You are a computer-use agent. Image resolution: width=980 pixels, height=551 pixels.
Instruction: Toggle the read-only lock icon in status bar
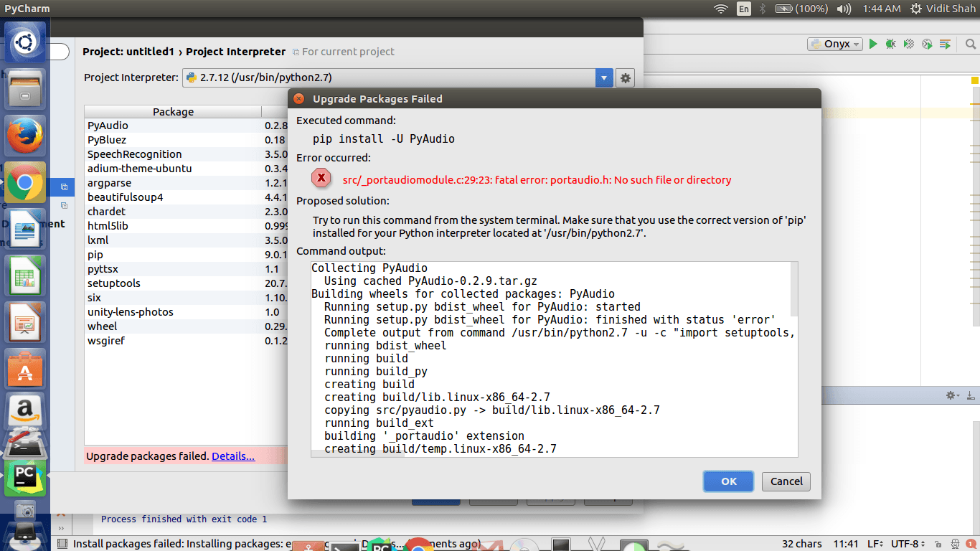pos(938,544)
